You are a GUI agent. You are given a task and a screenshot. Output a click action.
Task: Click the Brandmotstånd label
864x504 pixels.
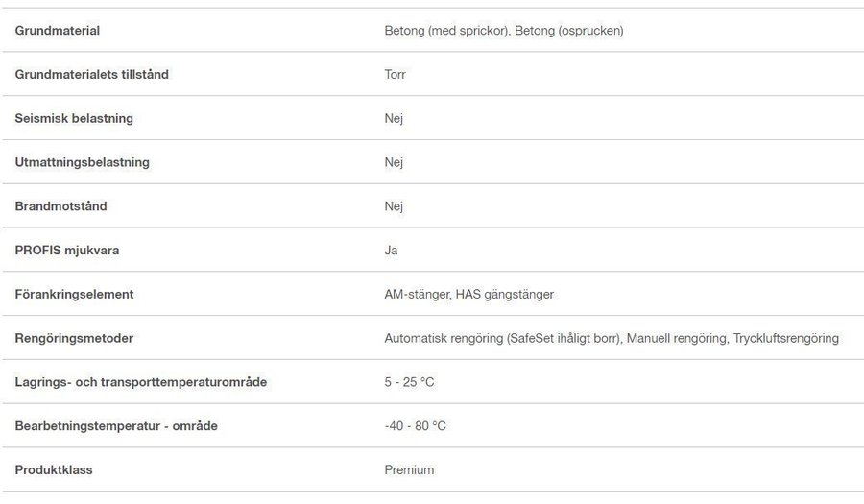click(60, 206)
